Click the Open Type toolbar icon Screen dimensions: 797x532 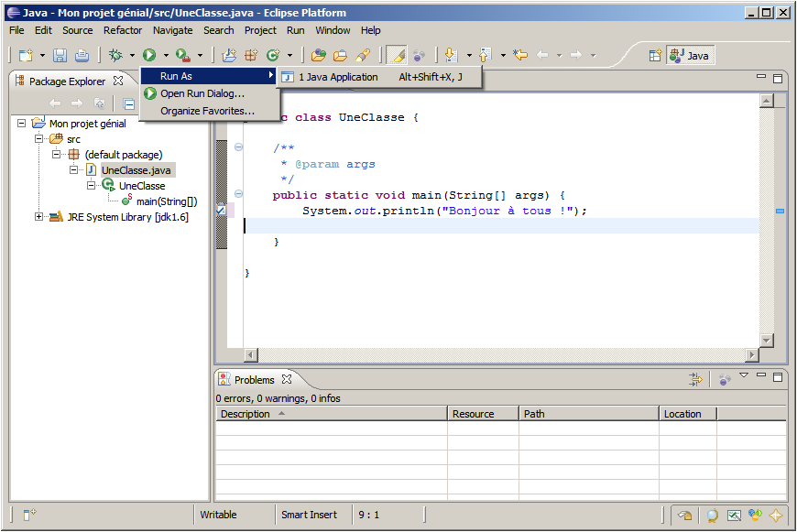[x=318, y=56]
